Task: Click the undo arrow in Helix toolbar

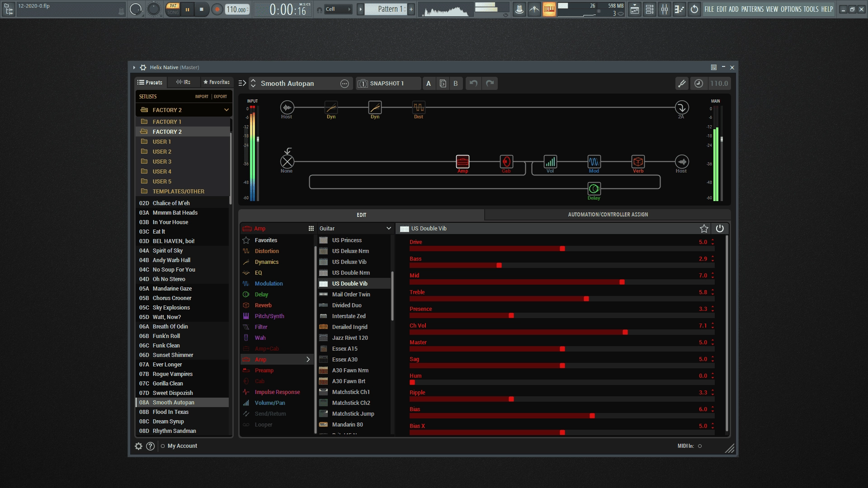Action: (x=473, y=83)
